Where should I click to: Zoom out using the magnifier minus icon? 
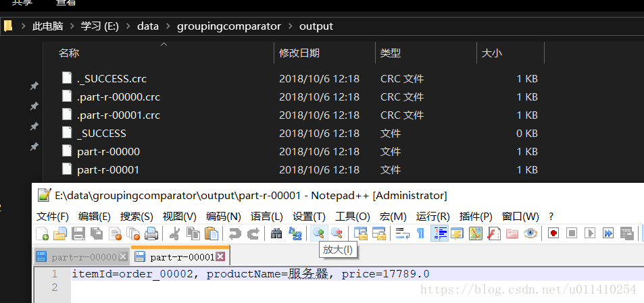[x=337, y=233]
